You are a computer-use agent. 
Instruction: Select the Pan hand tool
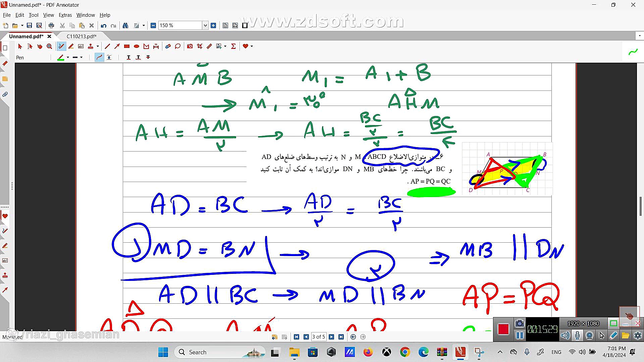pos(40,46)
